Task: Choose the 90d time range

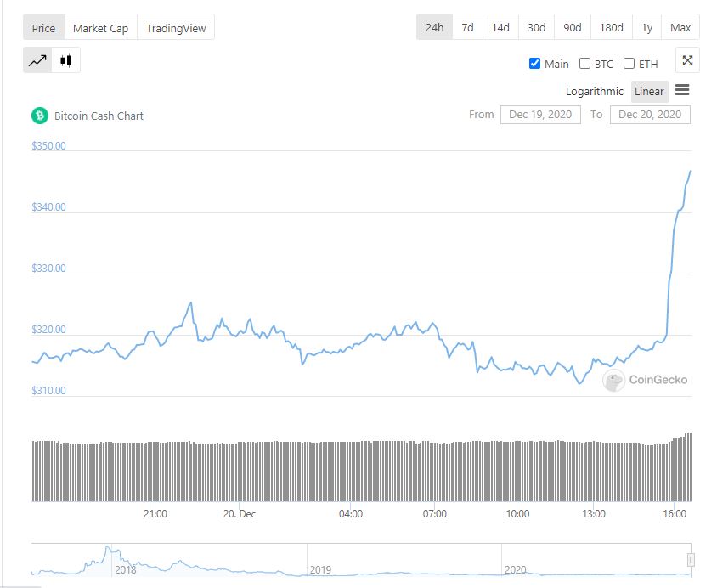Action: (573, 27)
